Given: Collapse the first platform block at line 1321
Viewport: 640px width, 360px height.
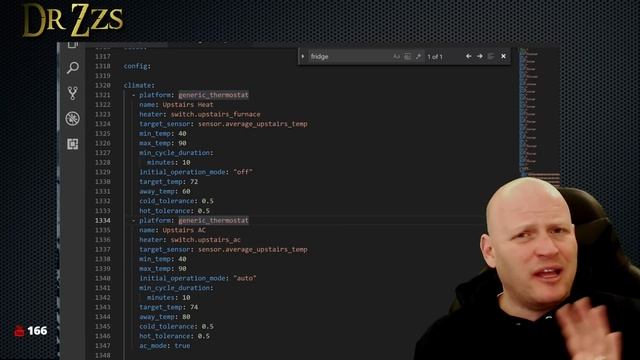Looking at the screenshot, I should (133, 95).
